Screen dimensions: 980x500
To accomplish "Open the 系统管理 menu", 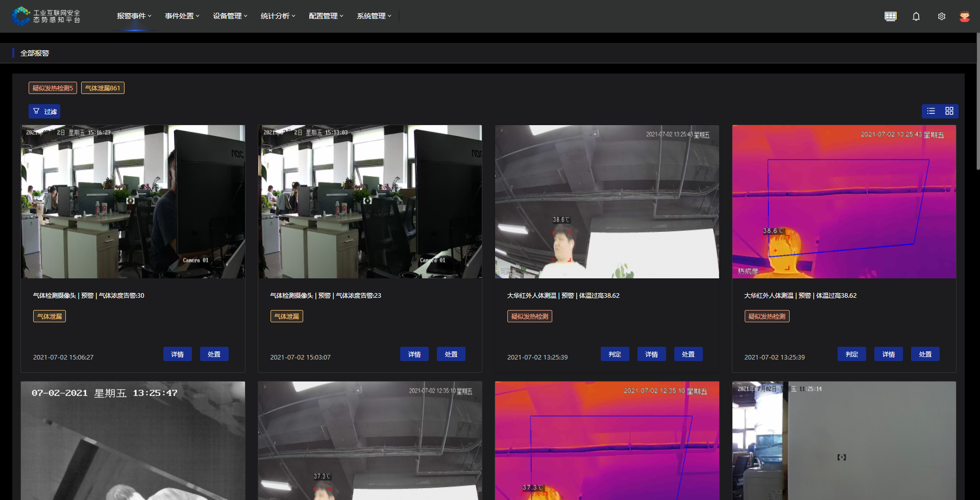I will click(x=374, y=16).
